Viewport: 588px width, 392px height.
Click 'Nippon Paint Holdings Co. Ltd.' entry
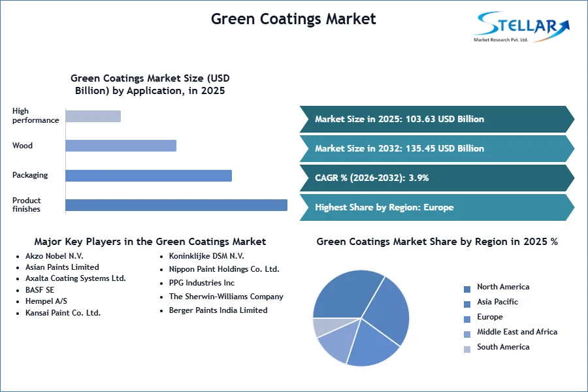(x=224, y=269)
